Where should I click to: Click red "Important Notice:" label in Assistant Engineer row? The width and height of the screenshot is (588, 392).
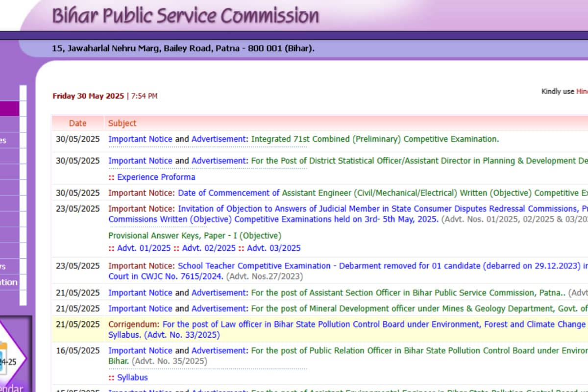142,193
